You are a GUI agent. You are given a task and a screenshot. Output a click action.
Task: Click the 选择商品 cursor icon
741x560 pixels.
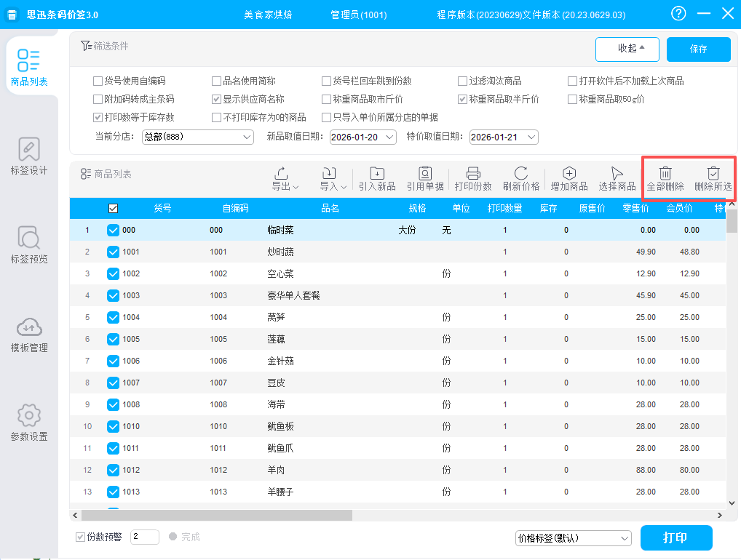click(617, 174)
